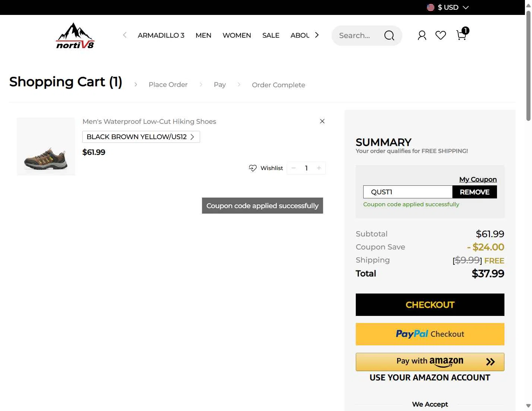This screenshot has height=411, width=532.
Task: Go to the NortiV8 logo homepage
Action: click(75, 36)
